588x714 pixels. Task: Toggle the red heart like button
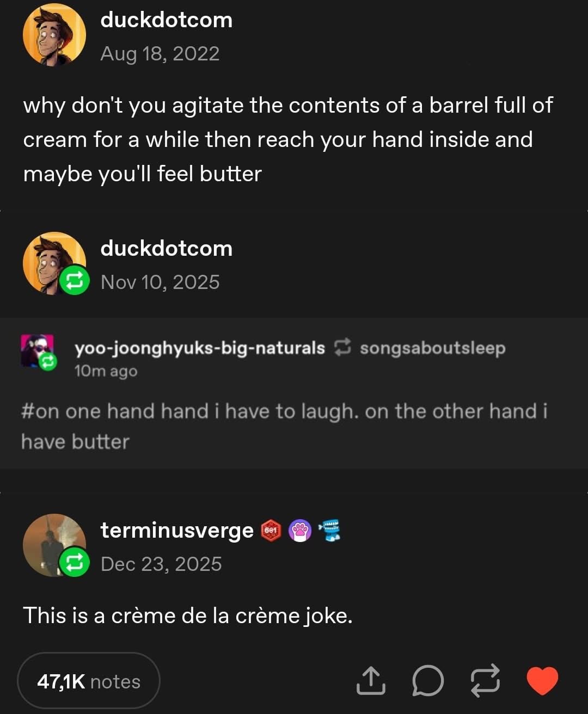tap(542, 680)
